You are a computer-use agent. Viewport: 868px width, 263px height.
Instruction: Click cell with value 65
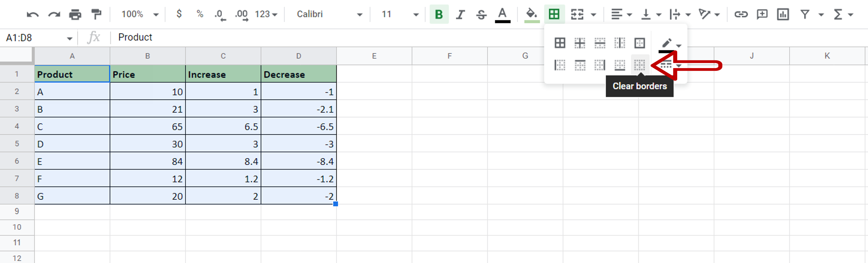(x=148, y=126)
